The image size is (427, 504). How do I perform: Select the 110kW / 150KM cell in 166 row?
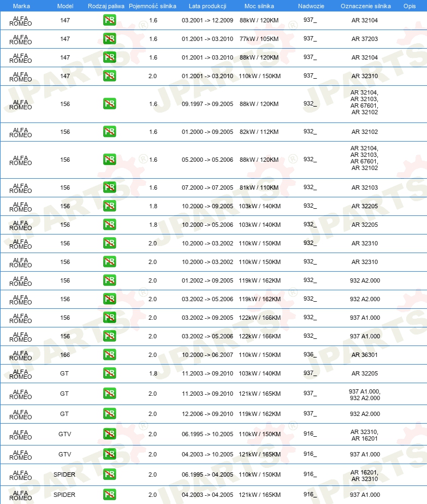pyautogui.click(x=259, y=355)
